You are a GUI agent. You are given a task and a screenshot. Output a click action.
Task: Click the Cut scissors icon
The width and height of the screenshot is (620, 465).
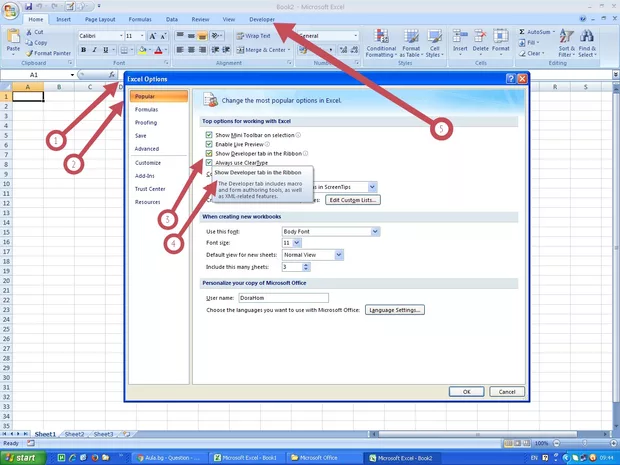pos(29,32)
